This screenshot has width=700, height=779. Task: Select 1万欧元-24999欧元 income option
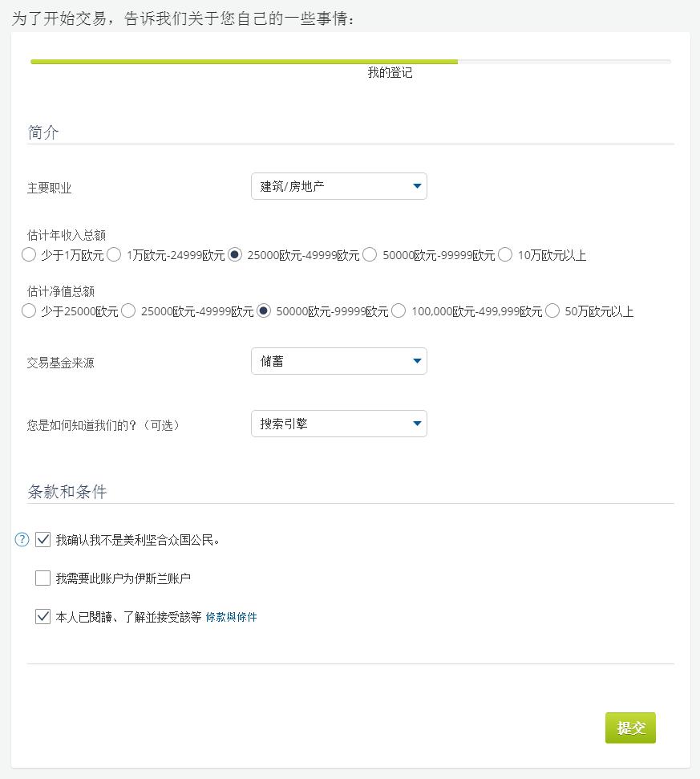(114, 255)
